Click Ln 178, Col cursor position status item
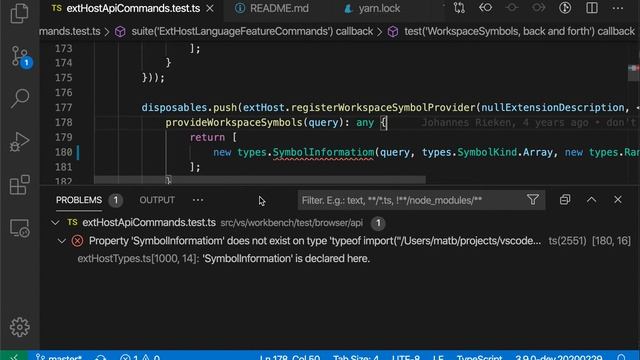Screen dimensions: 640x360 pos(290,357)
